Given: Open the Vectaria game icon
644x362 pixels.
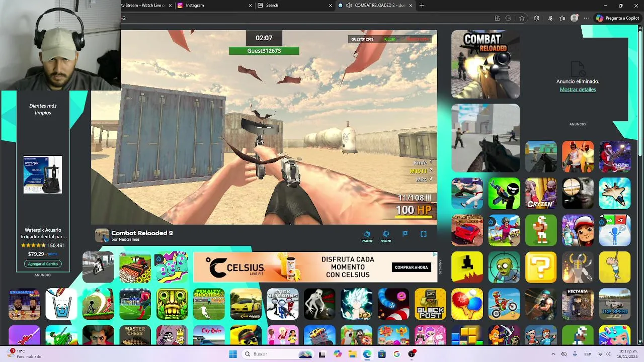Looking at the screenshot, I should (578, 304).
